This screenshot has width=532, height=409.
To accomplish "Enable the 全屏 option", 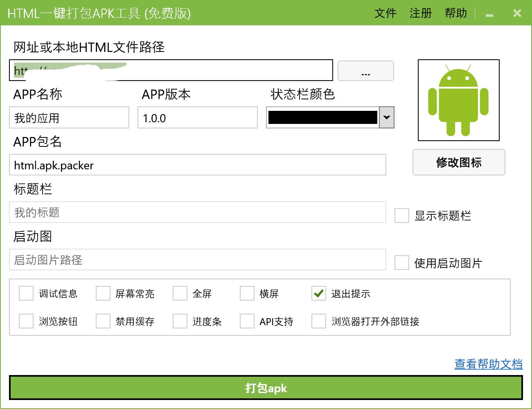I will click(x=179, y=293).
